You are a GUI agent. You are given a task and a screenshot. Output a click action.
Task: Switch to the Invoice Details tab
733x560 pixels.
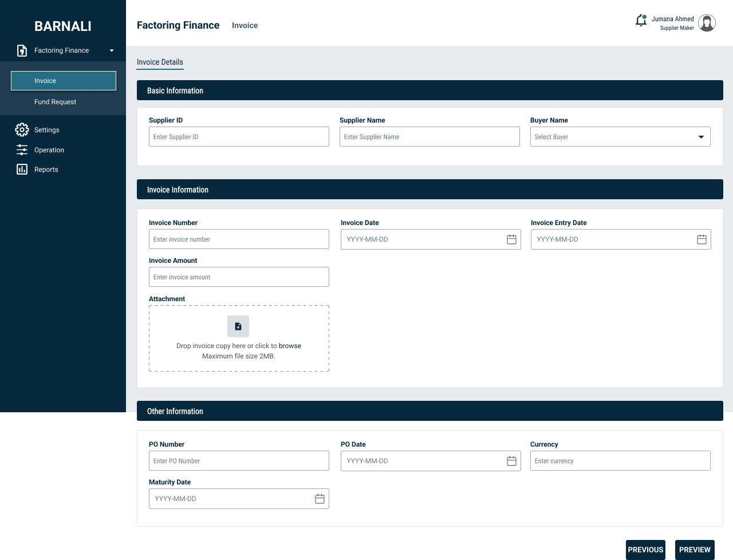coord(160,62)
